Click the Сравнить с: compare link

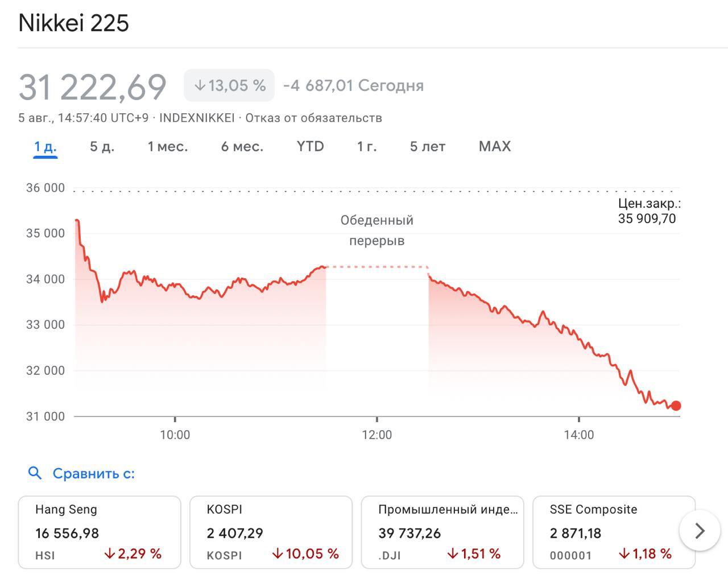93,473
